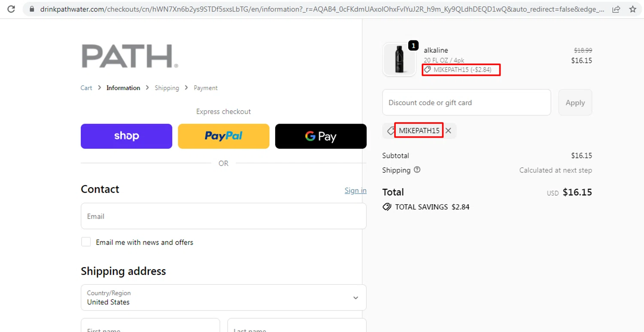Remove the MIKEPATH15 discount code with X

[x=448, y=131]
